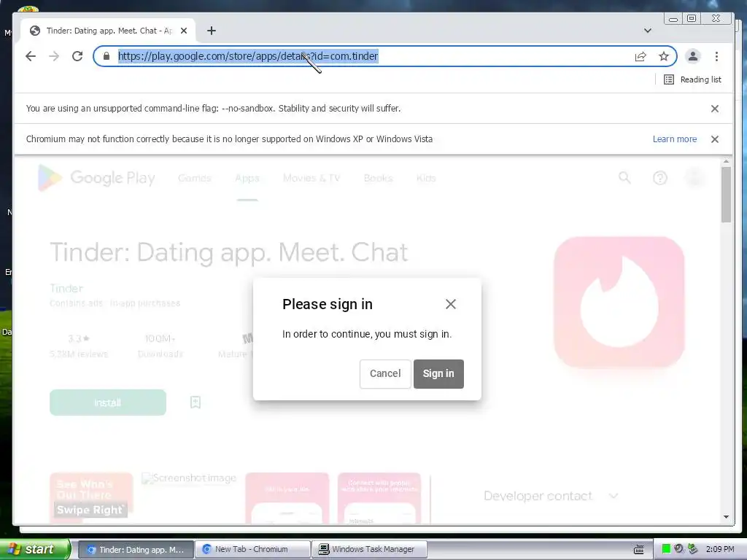Open the Windows Start menu

(34, 549)
